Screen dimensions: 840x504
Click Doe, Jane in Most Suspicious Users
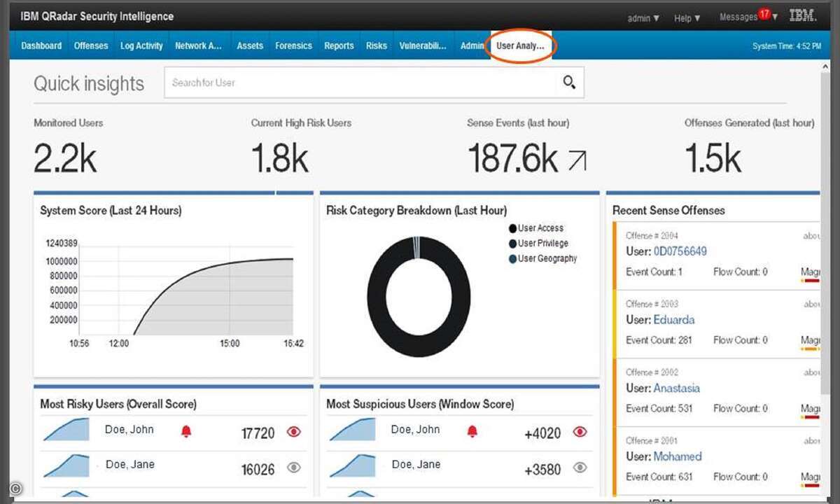pos(416,464)
